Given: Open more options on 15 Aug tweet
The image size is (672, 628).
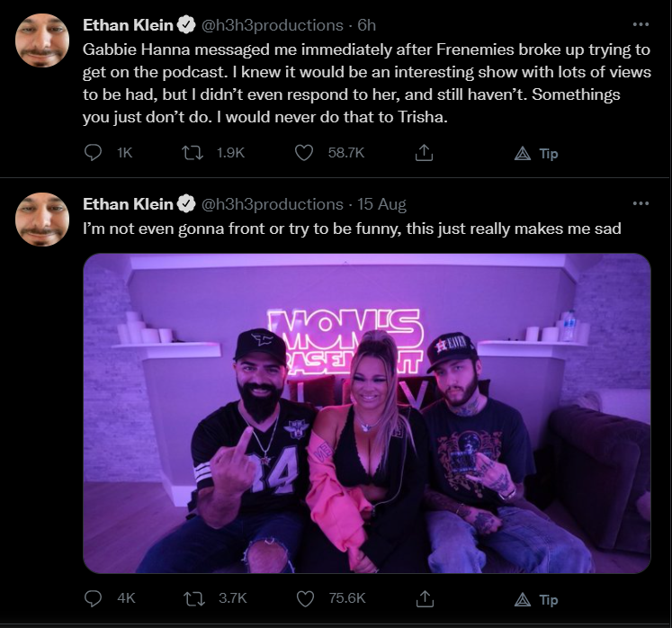Looking at the screenshot, I should point(641,203).
